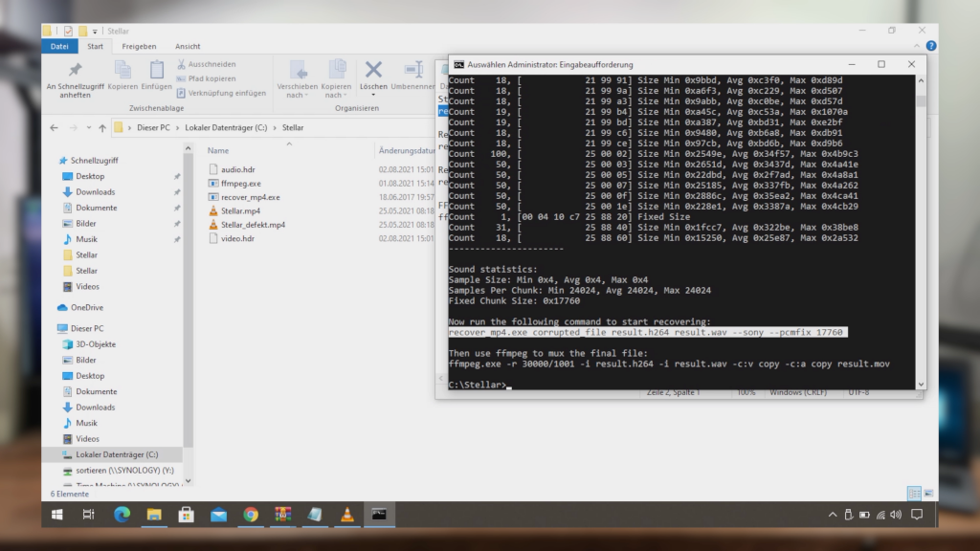Select Lokaler Datenträger (C:) in breadcrumb
The image size is (980, 551).
point(226,127)
